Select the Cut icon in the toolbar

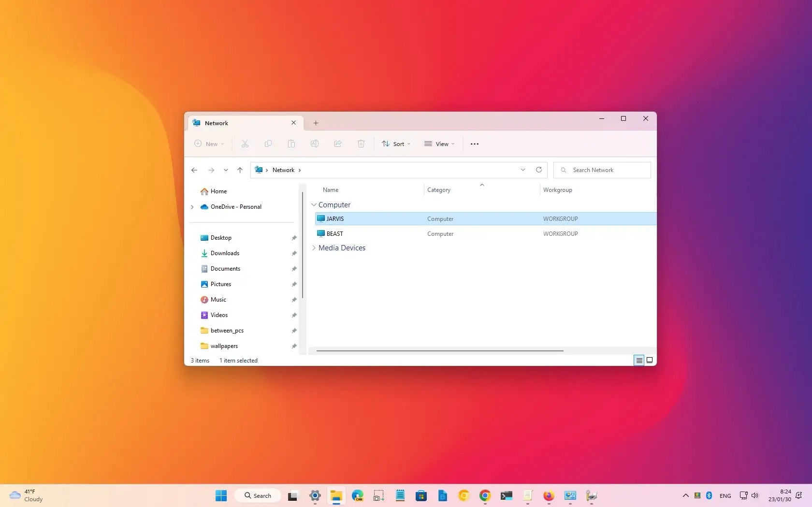click(x=245, y=144)
